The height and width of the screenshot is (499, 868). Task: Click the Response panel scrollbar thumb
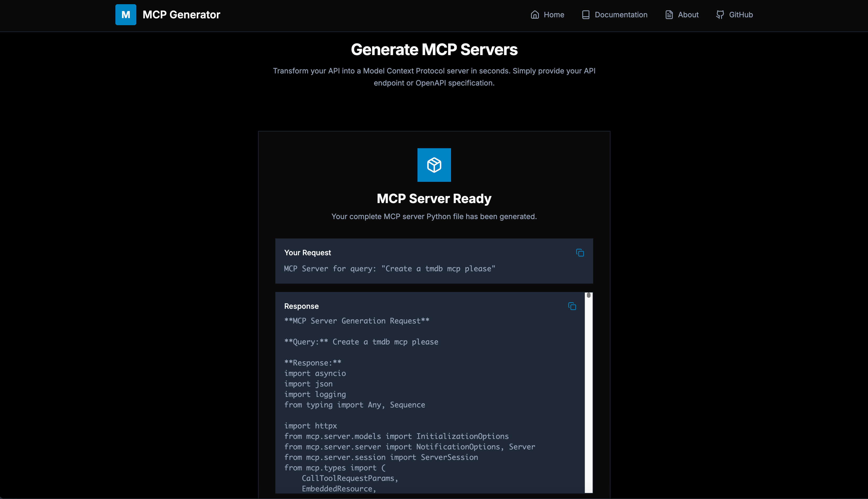point(588,295)
